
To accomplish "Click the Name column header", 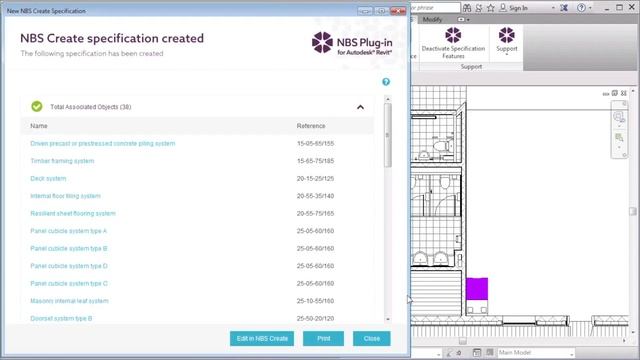I will click(x=39, y=126).
